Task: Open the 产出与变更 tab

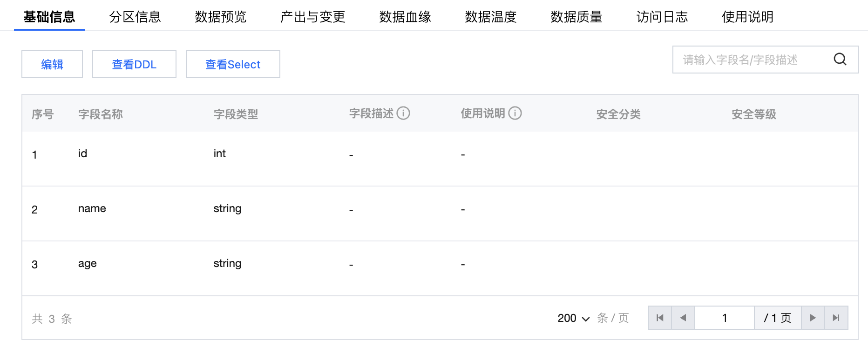Action: (313, 17)
